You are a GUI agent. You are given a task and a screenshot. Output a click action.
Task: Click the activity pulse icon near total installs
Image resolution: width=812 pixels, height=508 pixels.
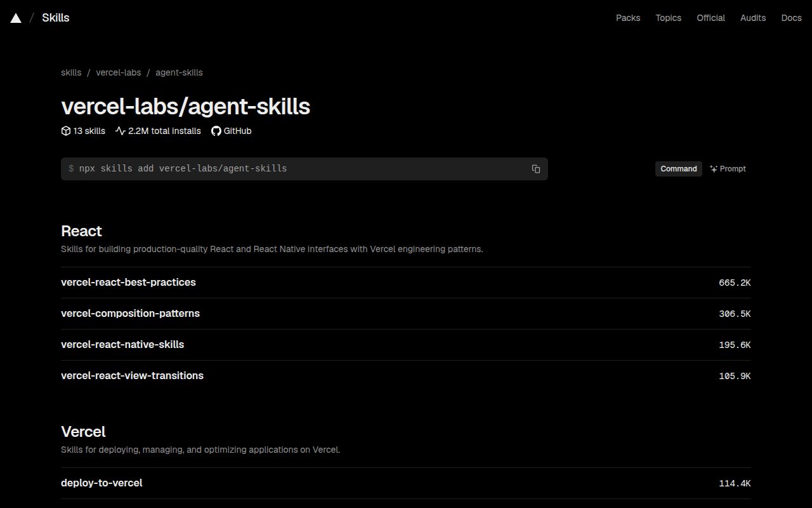[x=121, y=131]
